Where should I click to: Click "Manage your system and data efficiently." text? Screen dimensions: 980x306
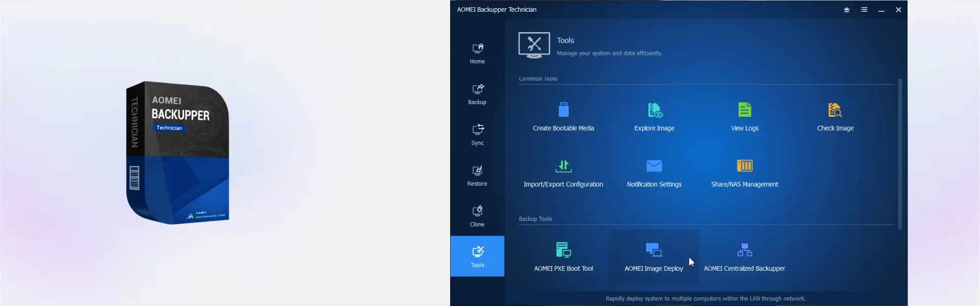pyautogui.click(x=609, y=53)
